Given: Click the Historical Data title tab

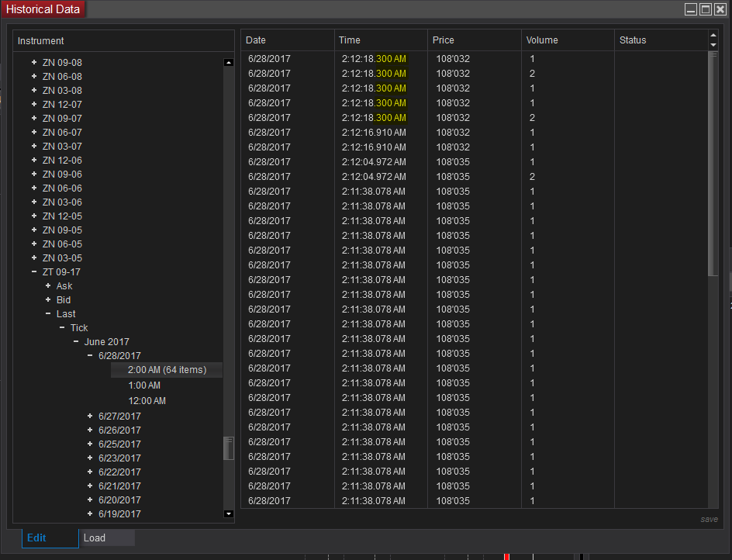Looking at the screenshot, I should pyautogui.click(x=43, y=9).
